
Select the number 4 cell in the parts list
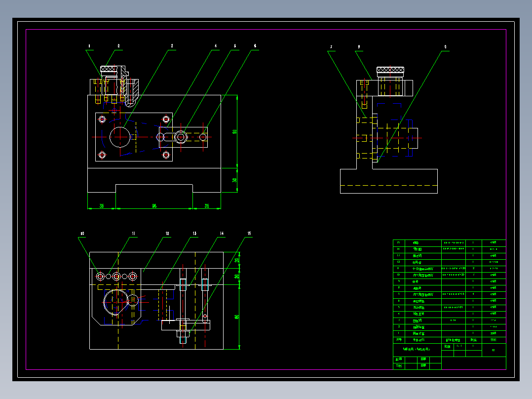pos(399,314)
